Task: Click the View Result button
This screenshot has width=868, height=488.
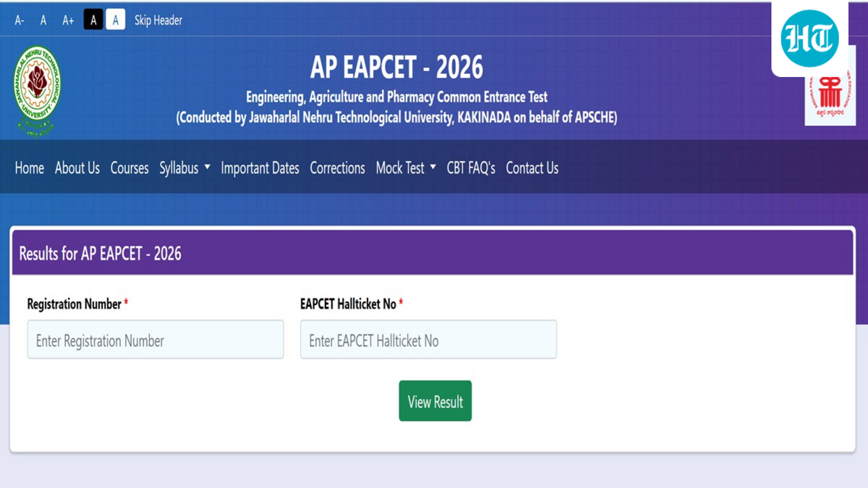Action: pos(435,401)
